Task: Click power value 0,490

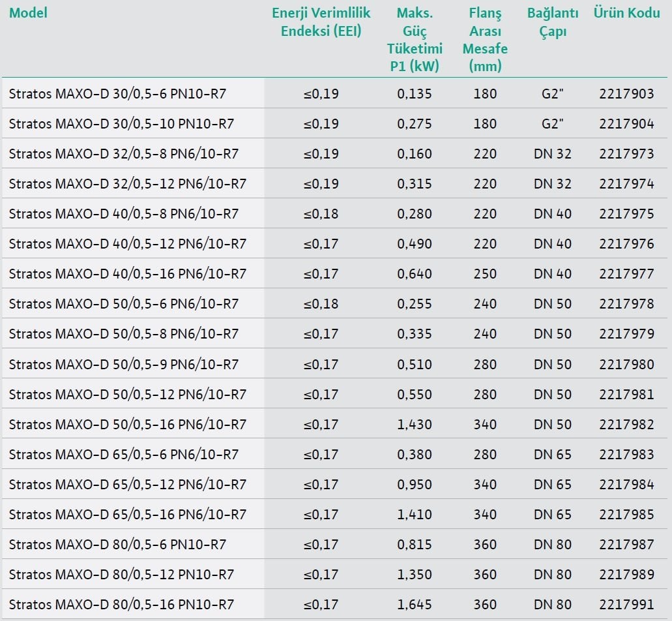Action: pos(415,243)
